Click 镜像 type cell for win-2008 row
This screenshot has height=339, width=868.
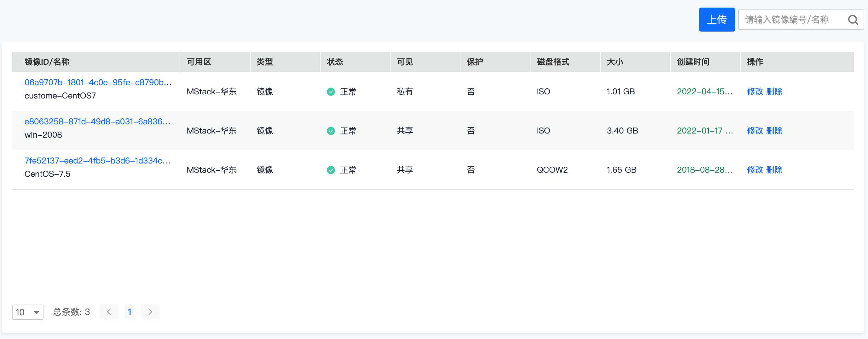pos(265,131)
